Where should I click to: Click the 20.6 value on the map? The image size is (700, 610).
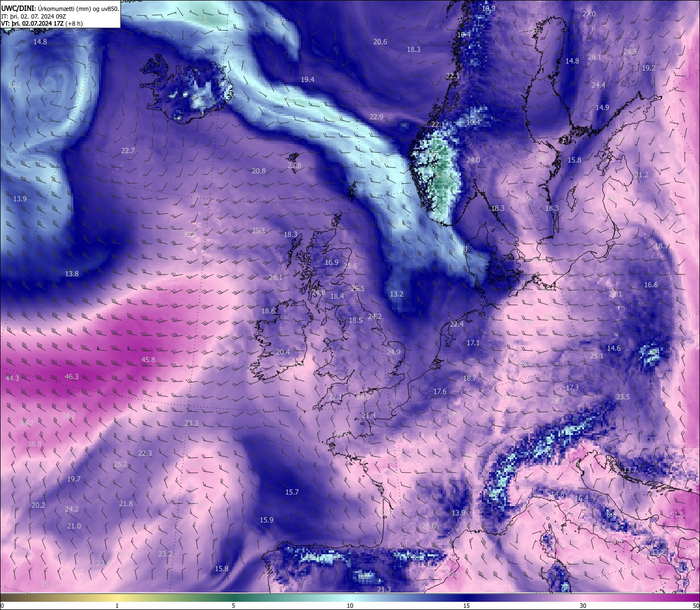tap(380, 42)
